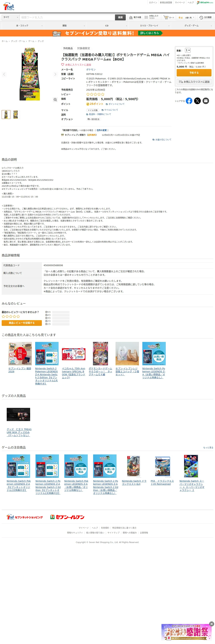Open footer サイトマップ link
Viewport: 215px width, 644px height.
(113, 532)
